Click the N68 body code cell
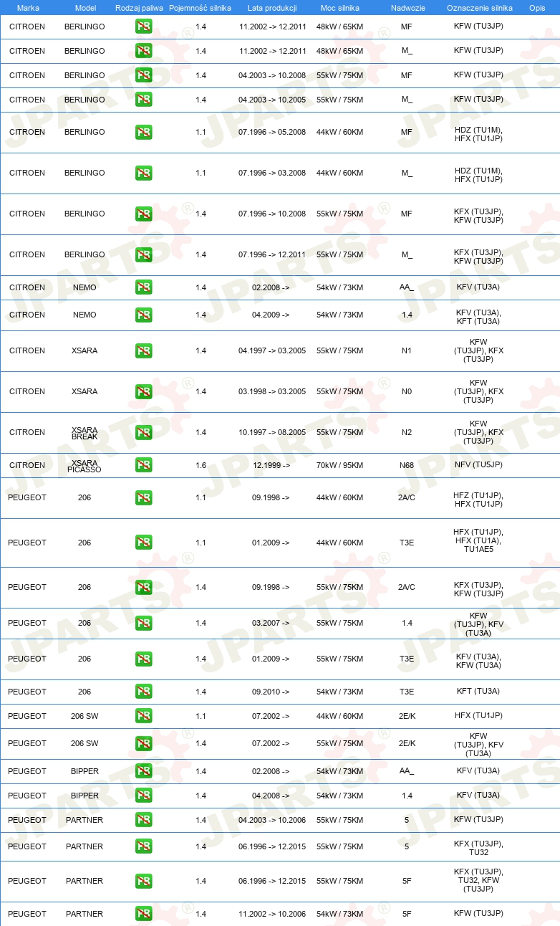560x926 pixels. pyautogui.click(x=407, y=465)
